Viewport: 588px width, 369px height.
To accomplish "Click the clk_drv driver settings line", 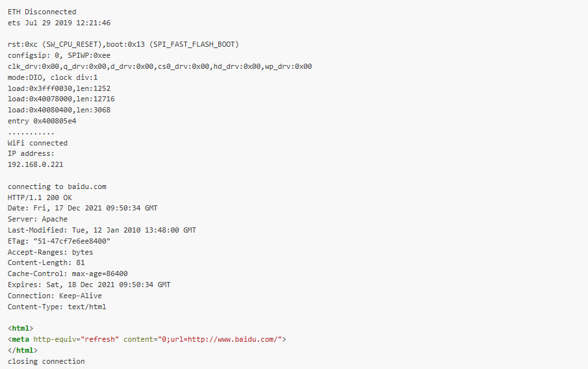I will tap(160, 66).
